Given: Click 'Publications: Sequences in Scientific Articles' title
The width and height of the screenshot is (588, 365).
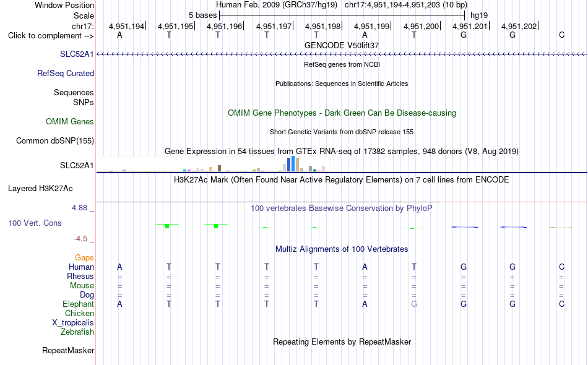Looking at the screenshot, I should tap(342, 84).
